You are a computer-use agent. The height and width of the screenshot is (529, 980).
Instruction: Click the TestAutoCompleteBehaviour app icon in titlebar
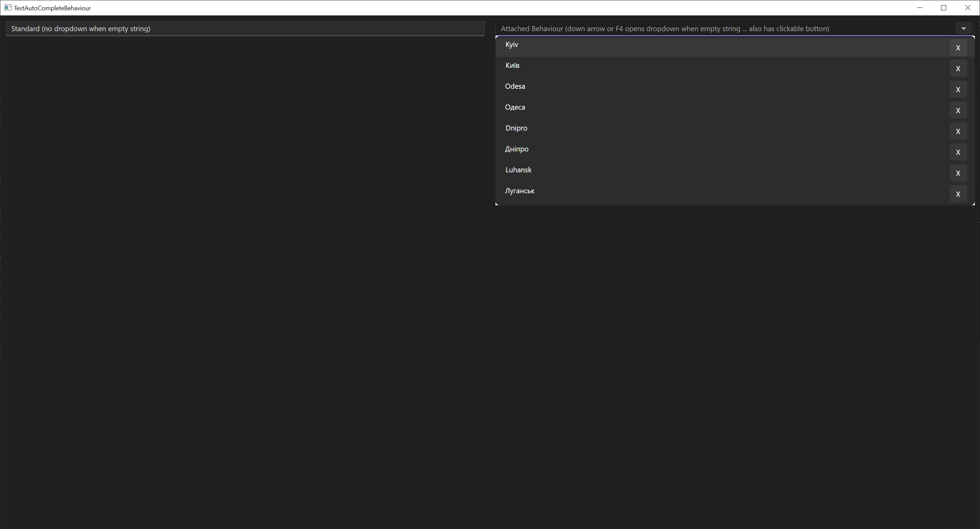pyautogui.click(x=8, y=8)
